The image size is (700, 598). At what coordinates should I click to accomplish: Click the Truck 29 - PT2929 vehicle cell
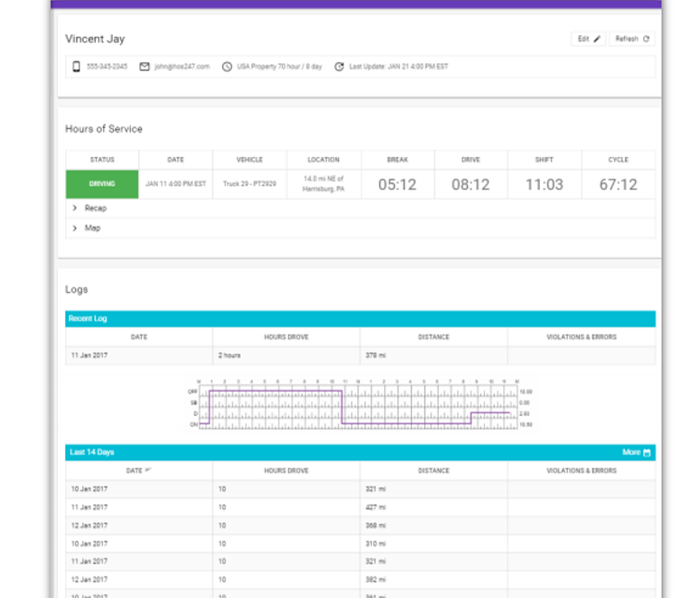(250, 184)
